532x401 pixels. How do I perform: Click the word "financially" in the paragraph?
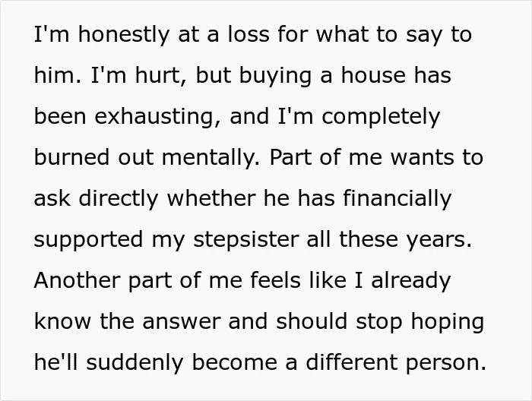397,198
